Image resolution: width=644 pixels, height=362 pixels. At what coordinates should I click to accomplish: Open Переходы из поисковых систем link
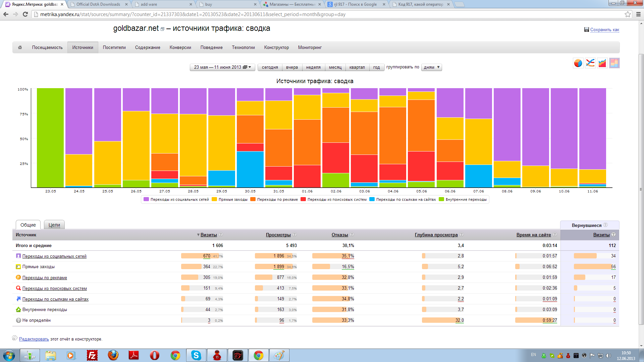[54, 289]
